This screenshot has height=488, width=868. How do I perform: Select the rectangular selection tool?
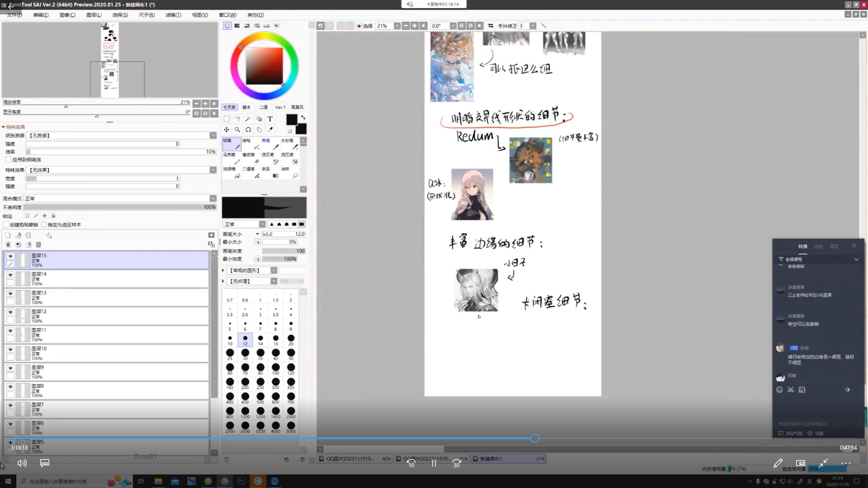tap(226, 119)
